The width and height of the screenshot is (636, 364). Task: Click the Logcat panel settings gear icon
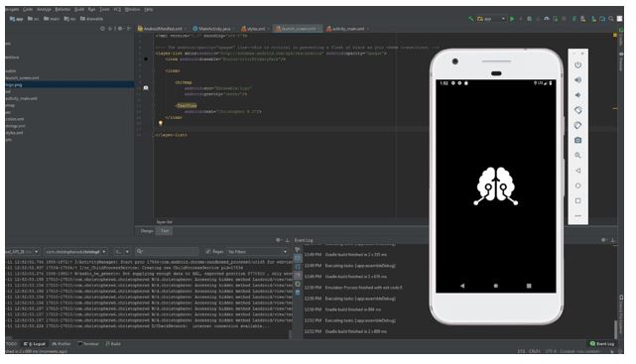278,240
